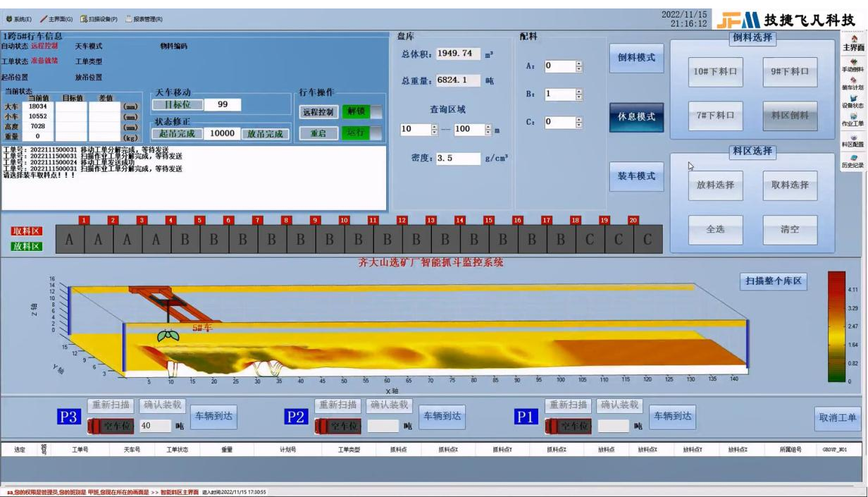Click the 远程控制 button under 行车操作

318,111
